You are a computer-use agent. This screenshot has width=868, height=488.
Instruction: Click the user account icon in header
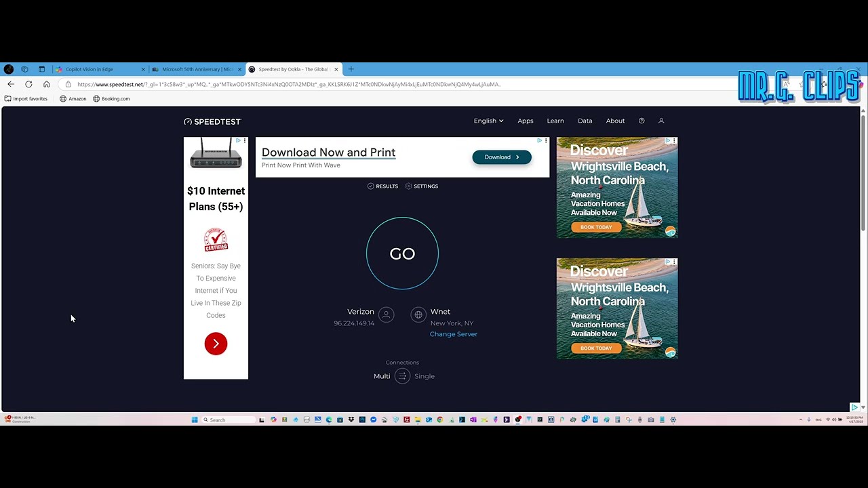[x=661, y=121]
